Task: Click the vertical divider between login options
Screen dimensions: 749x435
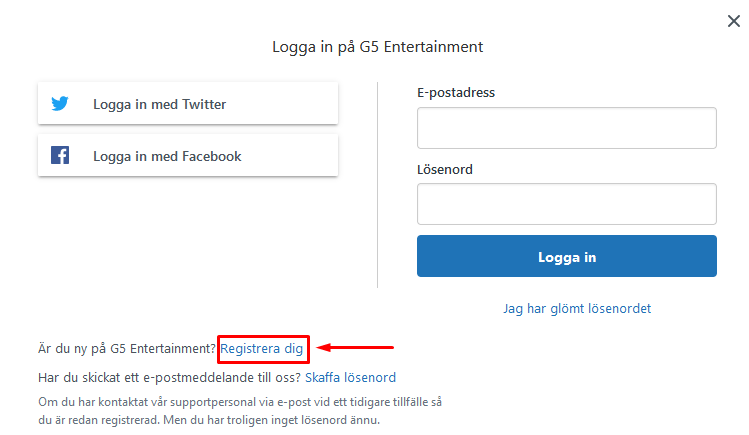Action: [x=377, y=185]
